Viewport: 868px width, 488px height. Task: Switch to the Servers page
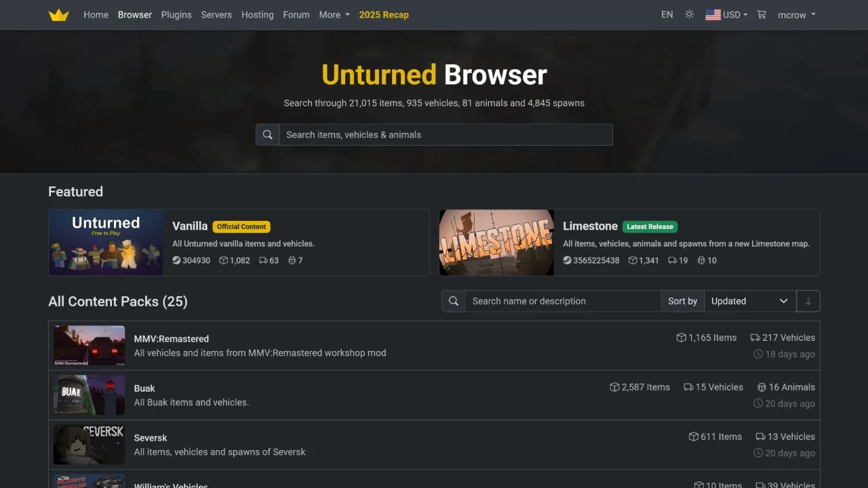pos(216,14)
